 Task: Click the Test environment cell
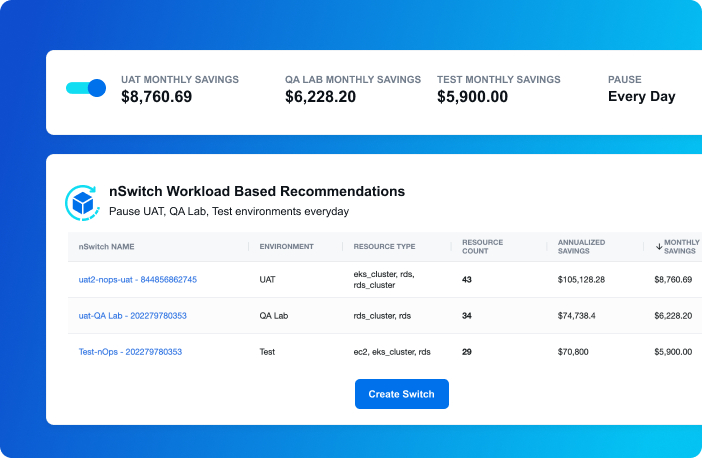pos(267,352)
